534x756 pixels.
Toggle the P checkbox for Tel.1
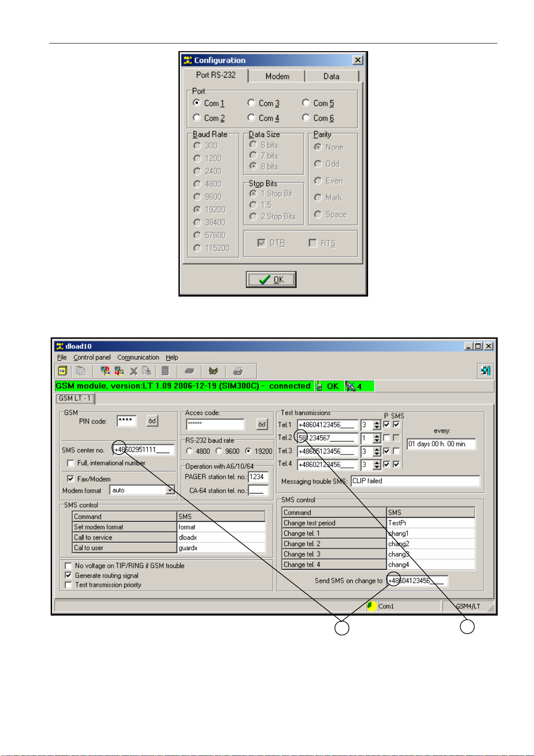[x=386, y=424]
